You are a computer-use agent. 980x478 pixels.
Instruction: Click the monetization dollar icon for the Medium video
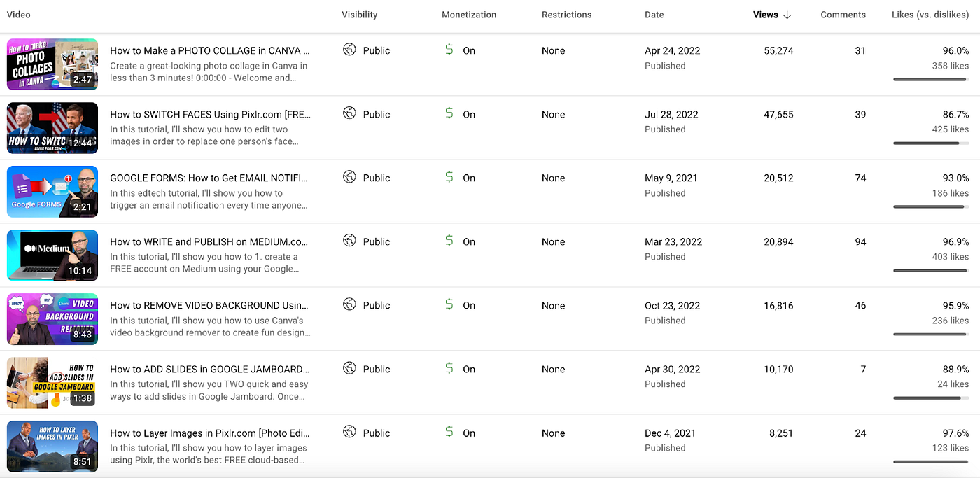click(449, 241)
